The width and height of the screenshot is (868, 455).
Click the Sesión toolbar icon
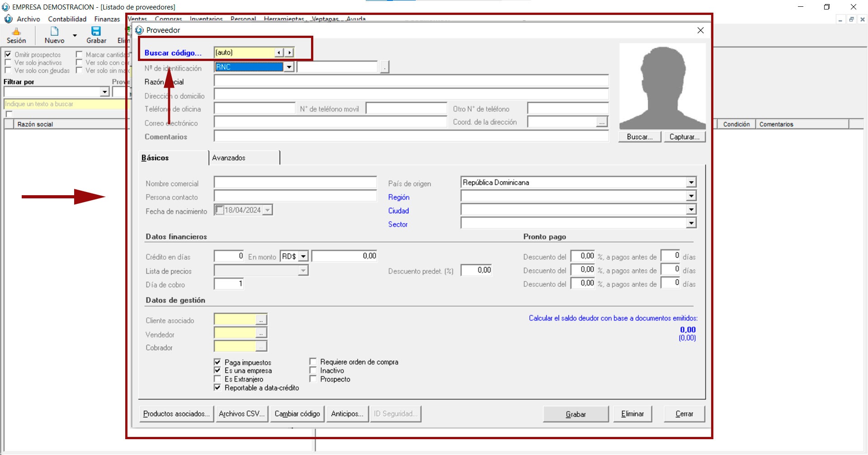[x=16, y=32]
